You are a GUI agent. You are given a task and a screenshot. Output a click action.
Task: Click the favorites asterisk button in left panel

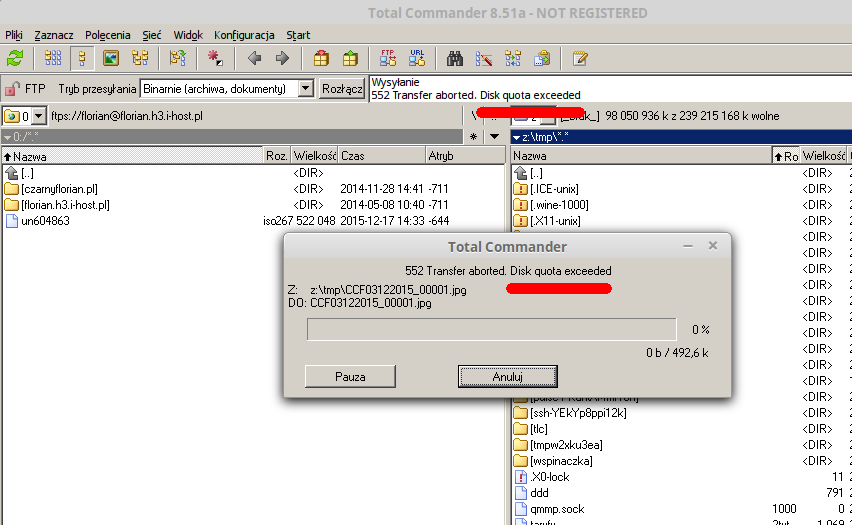click(474, 137)
